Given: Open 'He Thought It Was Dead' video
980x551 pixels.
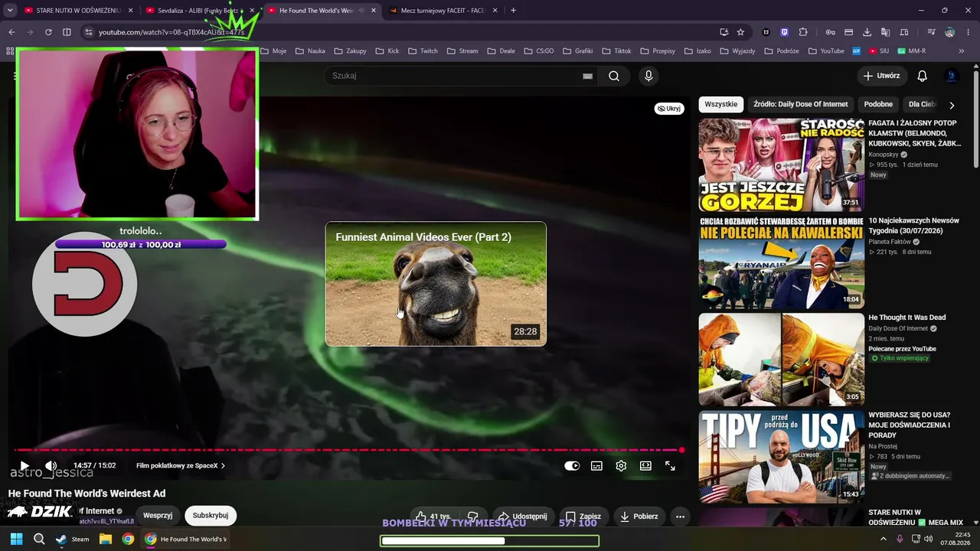Looking at the screenshot, I should coord(782,360).
